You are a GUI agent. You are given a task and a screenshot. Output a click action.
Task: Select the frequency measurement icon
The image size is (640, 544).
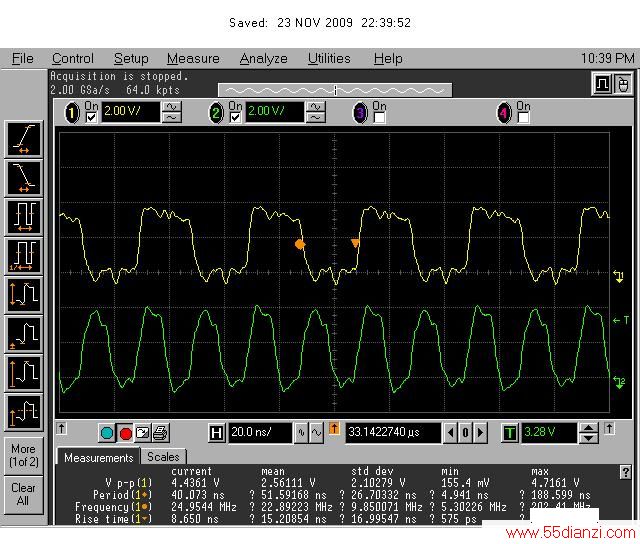[x=24, y=256]
